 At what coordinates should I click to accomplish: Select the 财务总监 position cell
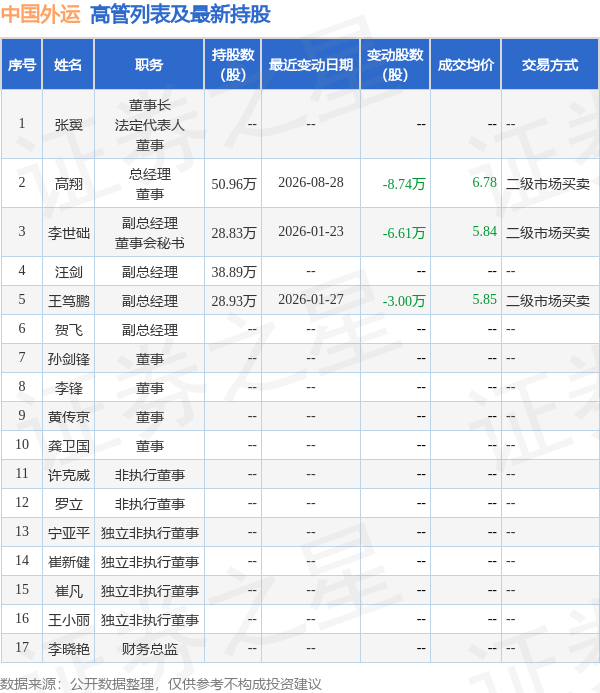point(149,648)
